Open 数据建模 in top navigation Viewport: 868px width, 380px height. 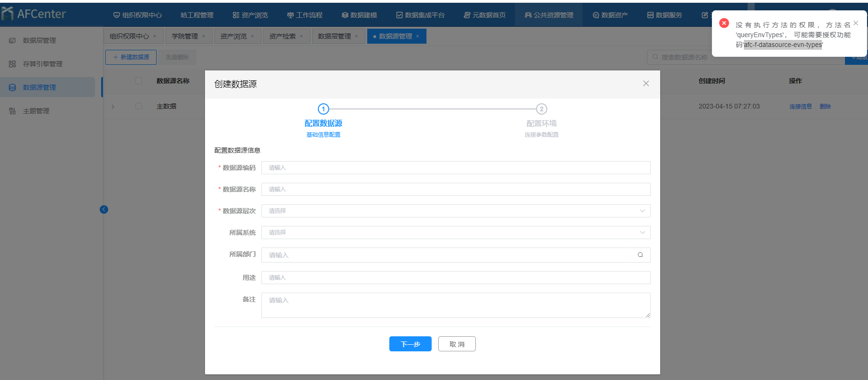pyautogui.click(x=359, y=15)
